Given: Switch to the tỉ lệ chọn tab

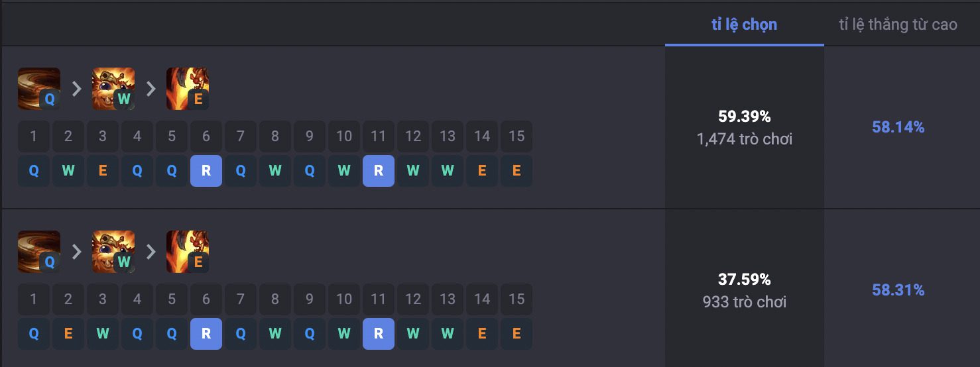Looking at the screenshot, I should [x=745, y=25].
